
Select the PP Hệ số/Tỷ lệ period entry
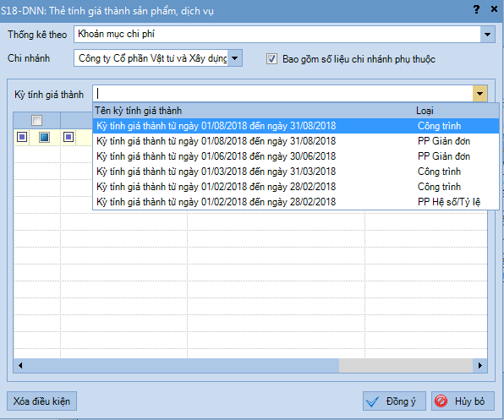[296, 202]
